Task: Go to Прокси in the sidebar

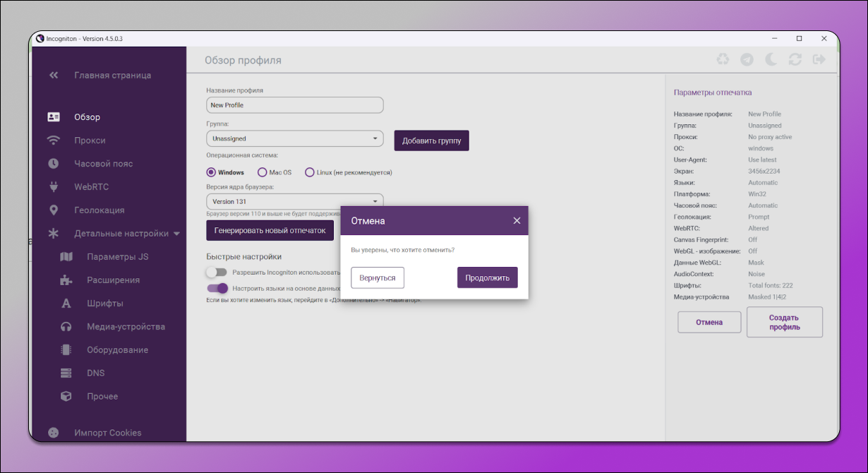Action: pos(90,140)
